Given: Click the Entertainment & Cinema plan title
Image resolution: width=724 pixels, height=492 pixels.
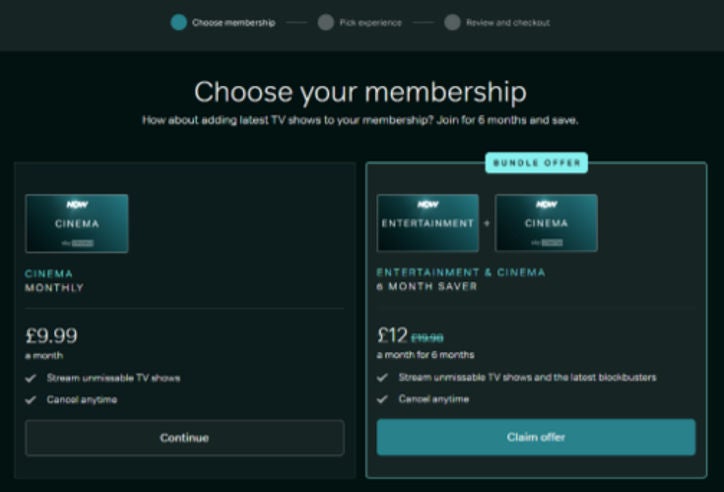Looking at the screenshot, I should coord(461,272).
